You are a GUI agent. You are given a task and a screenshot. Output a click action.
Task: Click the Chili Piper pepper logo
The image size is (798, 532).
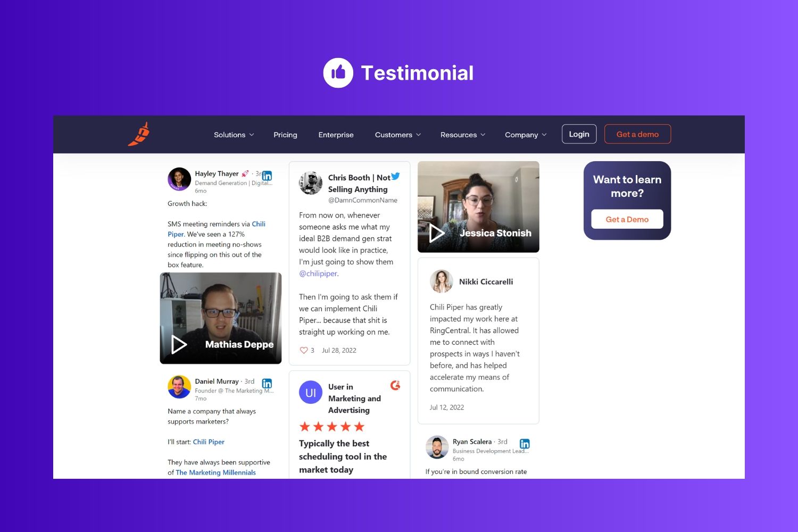[x=139, y=134]
